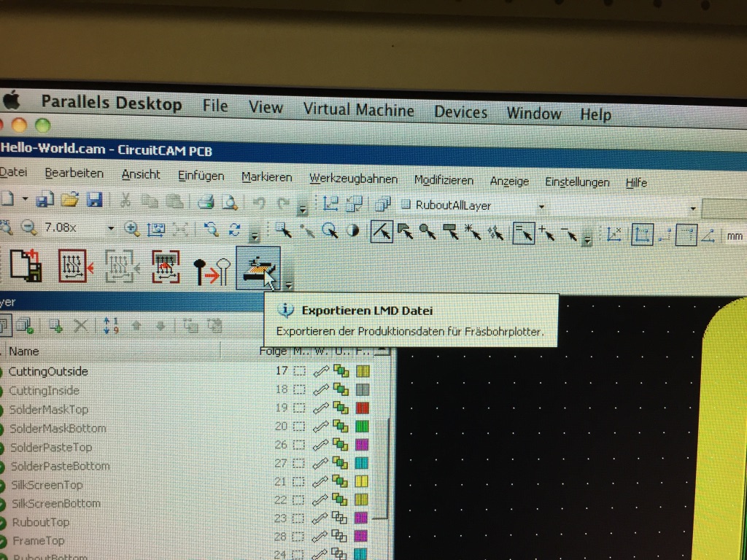The height and width of the screenshot is (560, 747).
Task: Open the Bearbeiten menu
Action: [x=74, y=174]
